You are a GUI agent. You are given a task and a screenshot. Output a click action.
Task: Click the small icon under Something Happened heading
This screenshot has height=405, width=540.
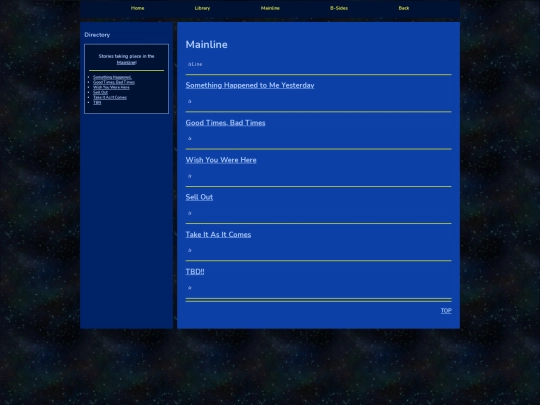point(189,101)
